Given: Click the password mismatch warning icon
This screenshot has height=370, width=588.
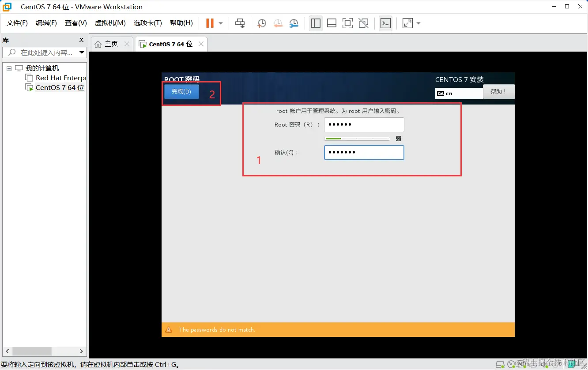Looking at the screenshot, I should pos(169,330).
